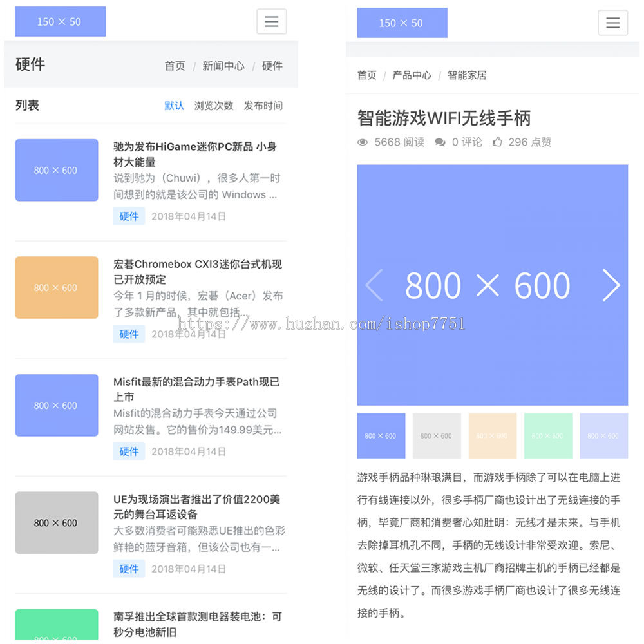Screen dimensions: 644x644
Task: Open 产品中心 breadcrumb link
Action: point(412,75)
